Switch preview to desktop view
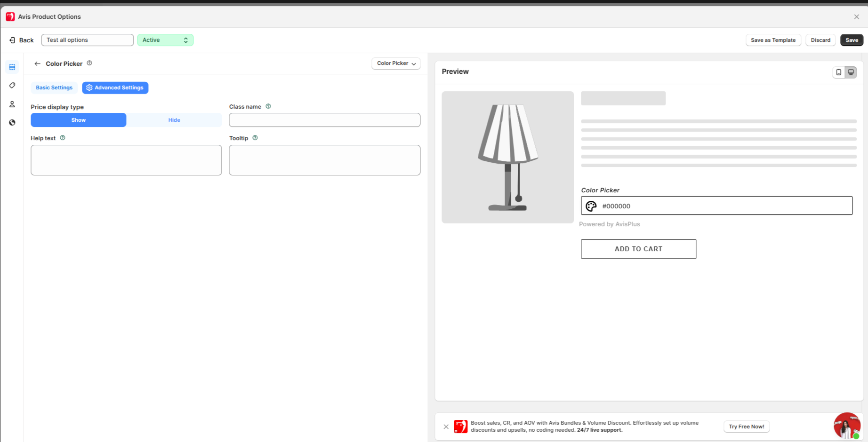This screenshot has height=442, width=868. (851, 72)
